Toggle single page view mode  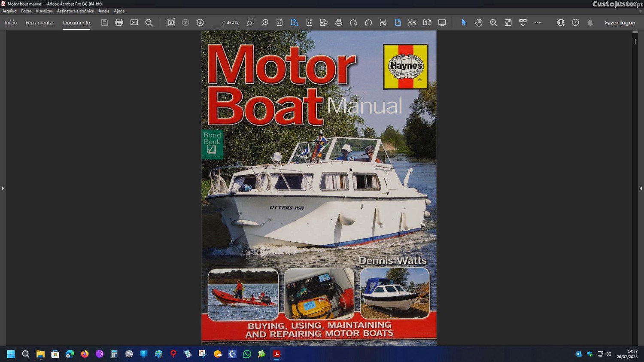(398, 22)
